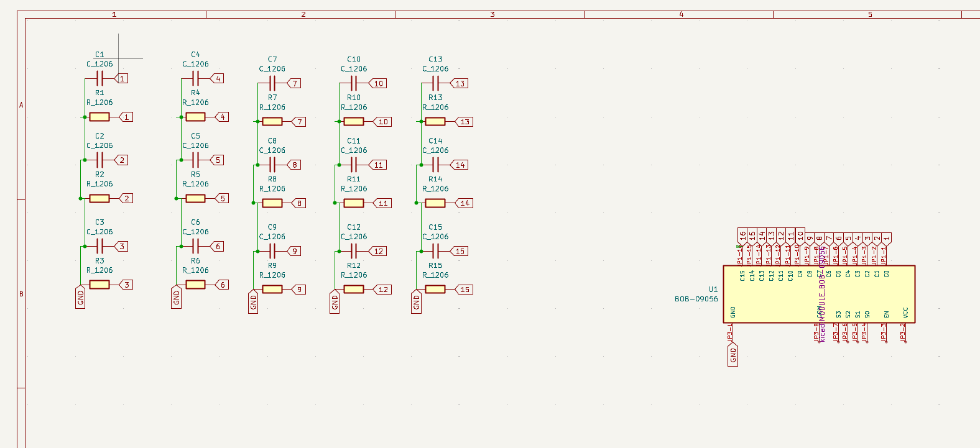Click label 2 beside capacitor C2
This screenshot has height=448, width=980.
(x=121, y=160)
